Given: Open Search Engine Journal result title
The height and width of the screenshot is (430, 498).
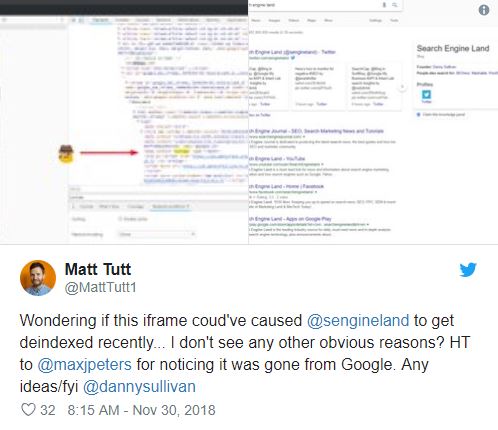Looking at the screenshot, I should click(x=317, y=131).
